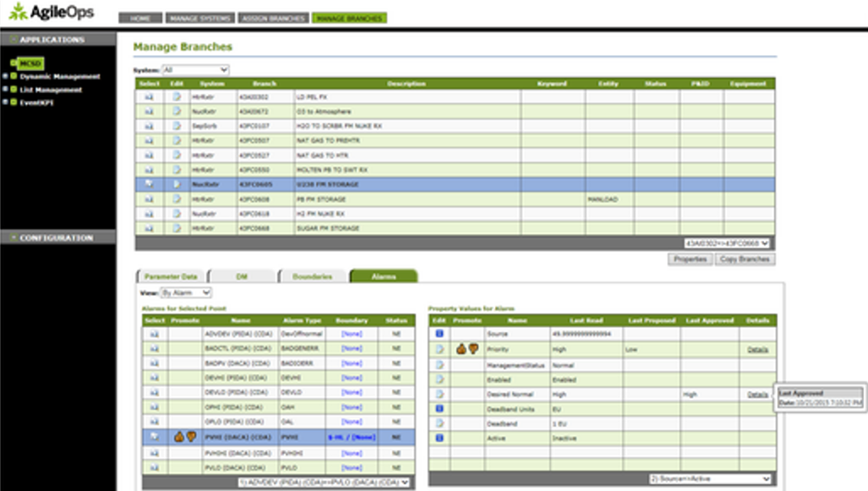
Task: Expand the Dynamic Management tree node
Action: click(x=6, y=76)
